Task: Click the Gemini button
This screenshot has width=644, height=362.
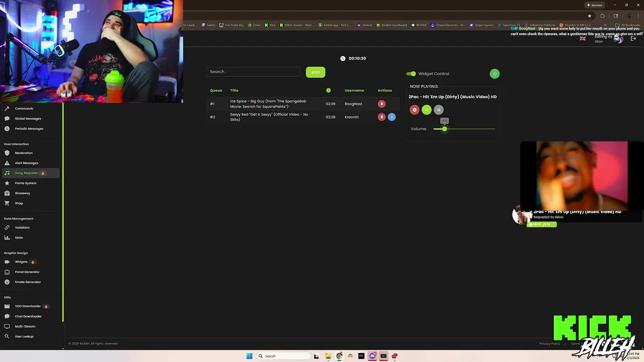Action: (x=594, y=5)
